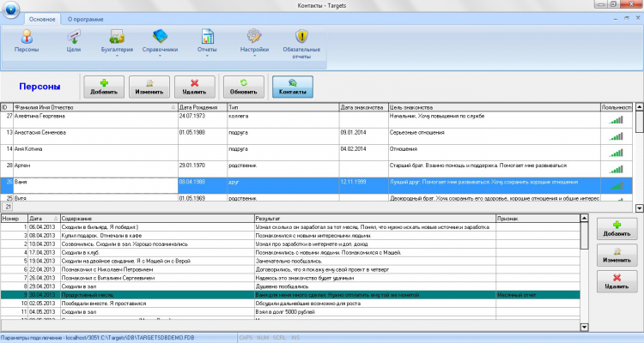Click loyalty bars icon for Анастасия Семенова
Viewport: 644px width, 343px height.
point(616,136)
